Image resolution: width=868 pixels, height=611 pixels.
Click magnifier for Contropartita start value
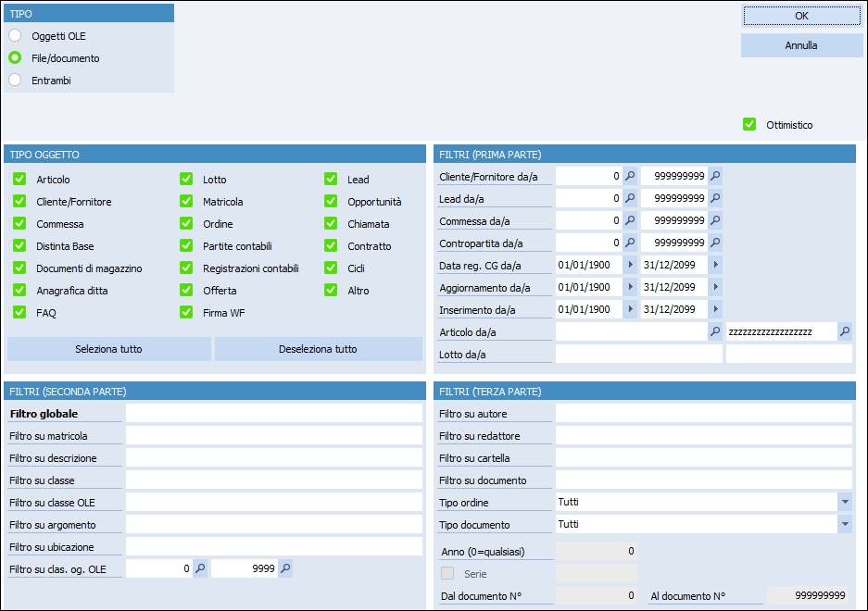pos(630,243)
